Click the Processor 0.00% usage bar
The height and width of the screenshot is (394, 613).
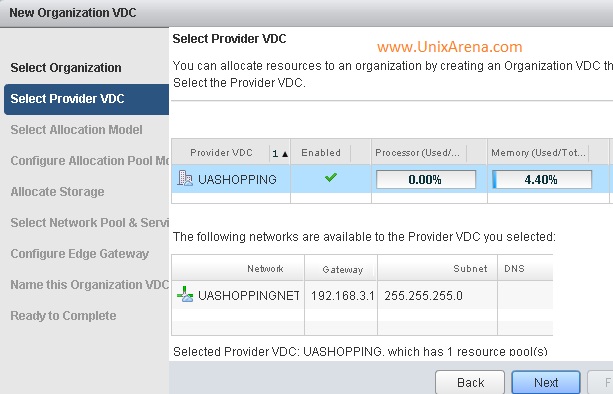pyautogui.click(x=426, y=179)
